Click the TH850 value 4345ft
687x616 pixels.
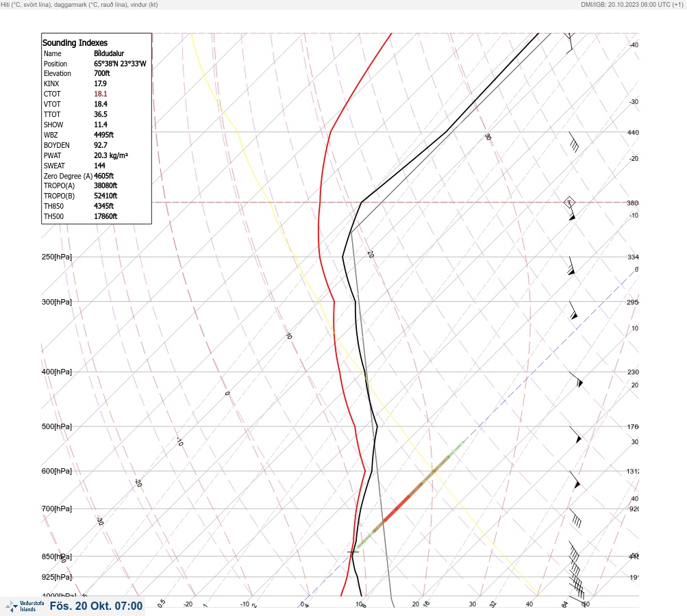pos(104,206)
